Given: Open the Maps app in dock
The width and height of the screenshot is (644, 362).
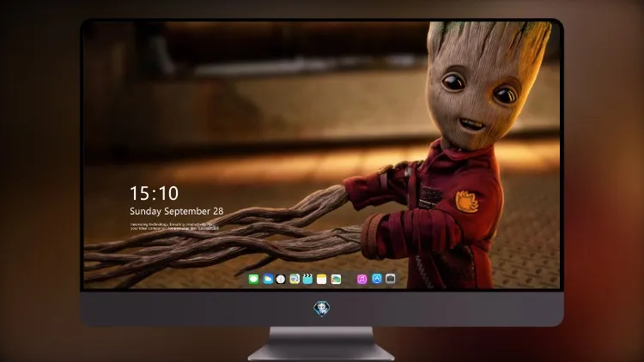Looking at the screenshot, I should coord(295,279).
